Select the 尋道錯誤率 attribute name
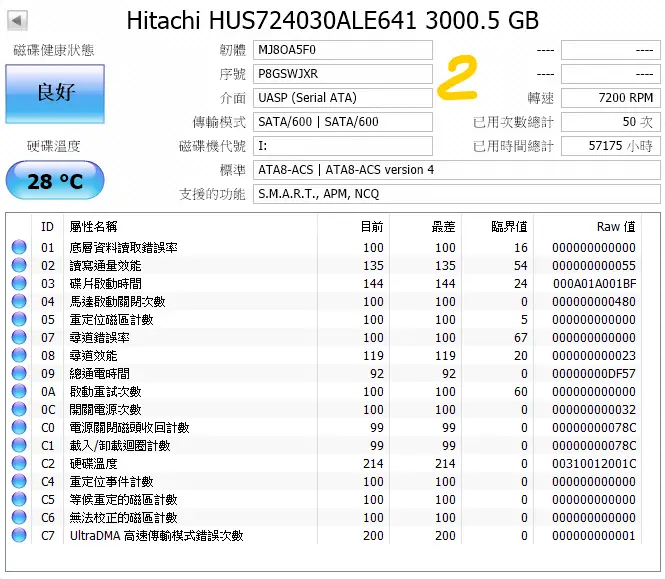The width and height of the screenshot is (665, 579). pyautogui.click(x=99, y=338)
